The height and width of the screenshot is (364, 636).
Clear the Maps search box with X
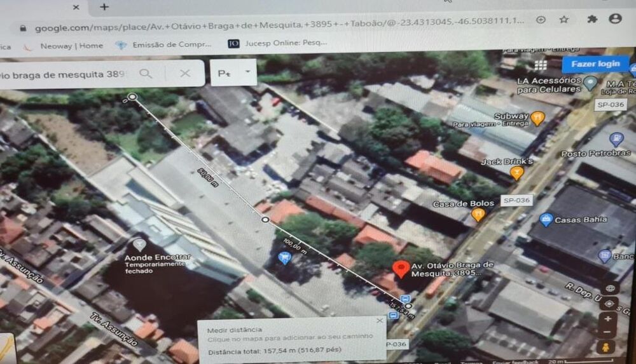[185, 74]
